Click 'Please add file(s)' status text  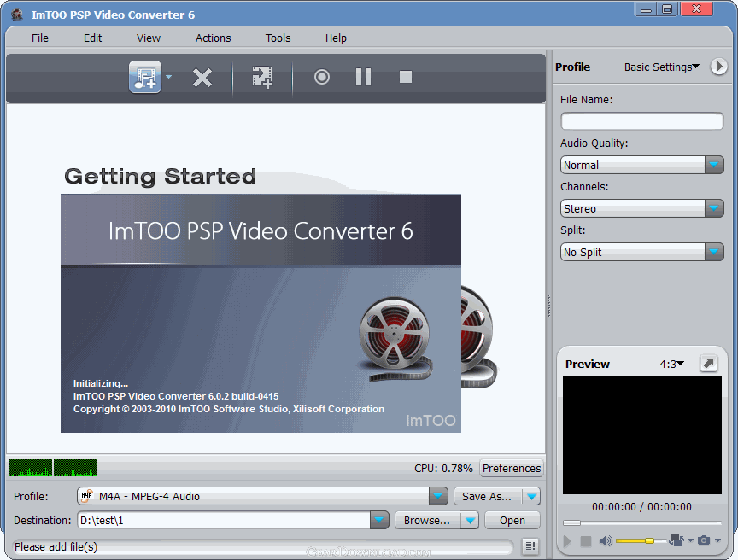pos(56,547)
